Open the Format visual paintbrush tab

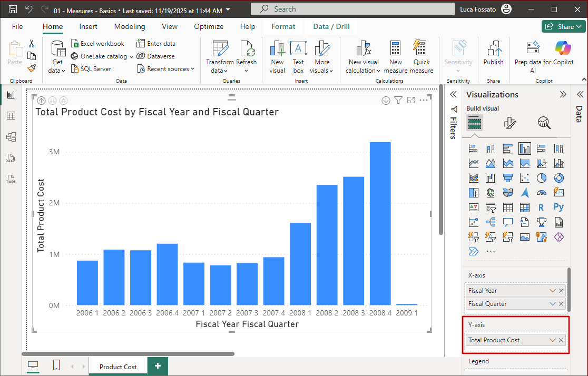509,123
